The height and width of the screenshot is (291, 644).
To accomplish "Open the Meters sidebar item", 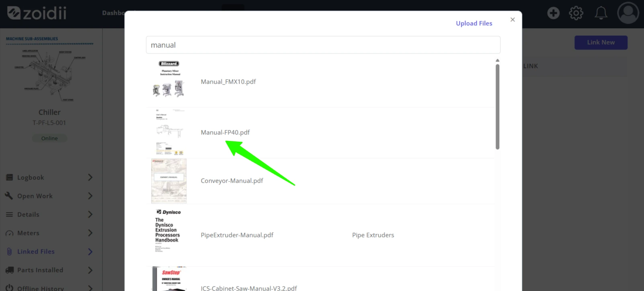I will [49, 233].
